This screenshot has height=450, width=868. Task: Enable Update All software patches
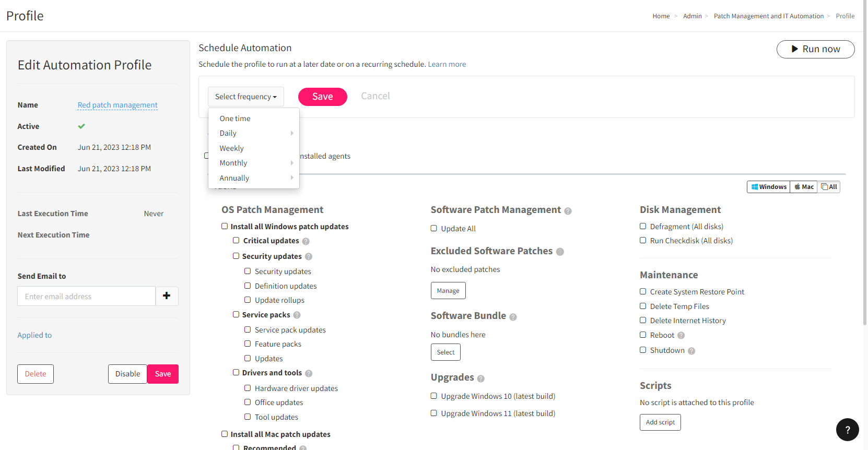(434, 228)
